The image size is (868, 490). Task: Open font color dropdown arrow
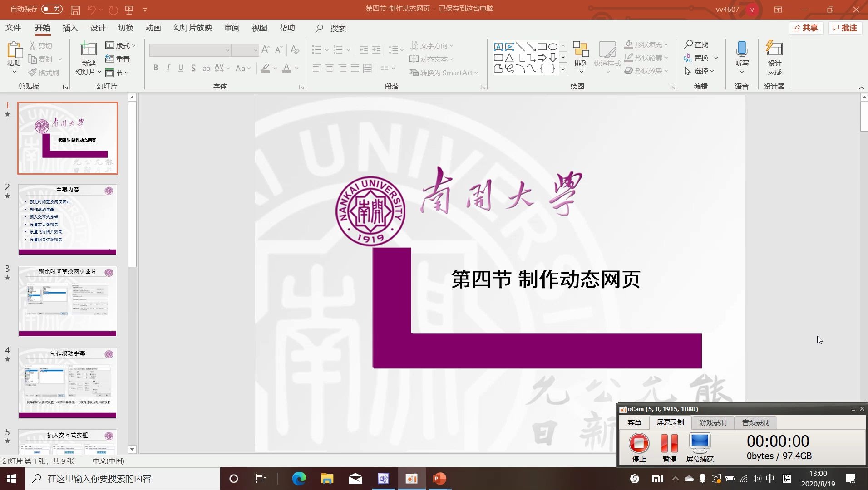tap(297, 69)
